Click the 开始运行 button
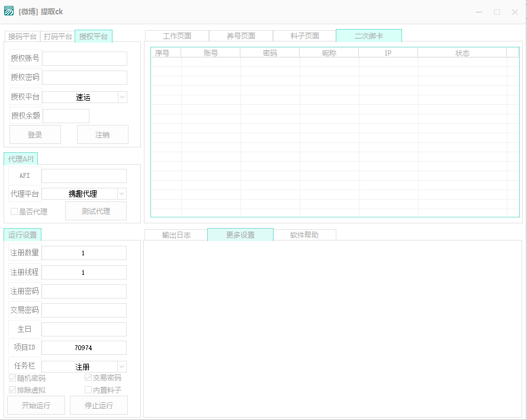Screen dimensions: 527x420 click(36, 405)
